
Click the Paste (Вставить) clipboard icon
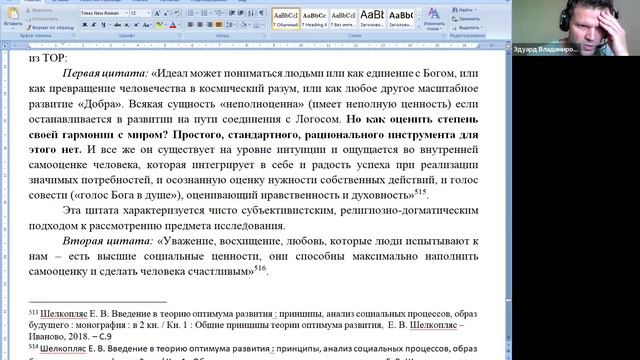point(13,14)
